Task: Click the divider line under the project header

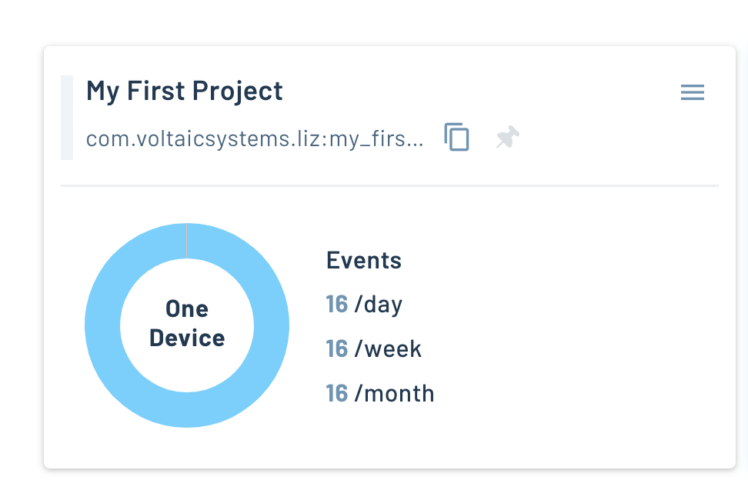Action: (390, 186)
